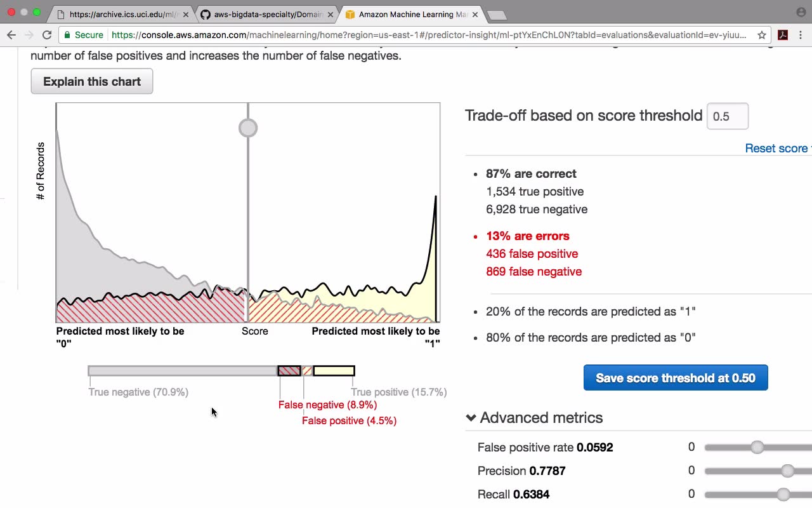Save score threshold at 0.50
This screenshot has height=508, width=812.
pos(676,378)
